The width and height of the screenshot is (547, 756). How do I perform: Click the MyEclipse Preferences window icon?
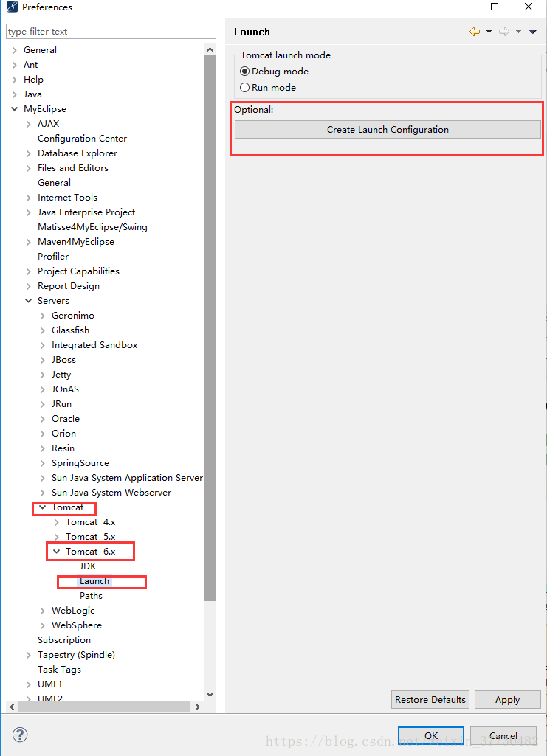coord(12,7)
